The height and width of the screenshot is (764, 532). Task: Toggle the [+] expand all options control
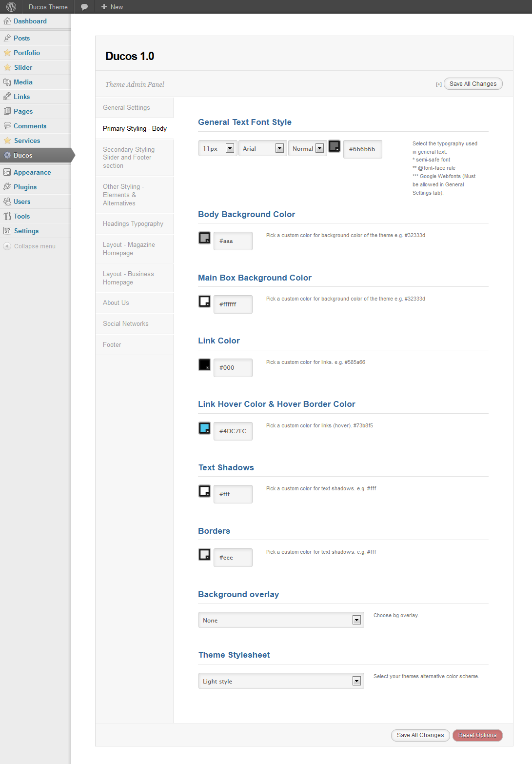click(x=438, y=84)
